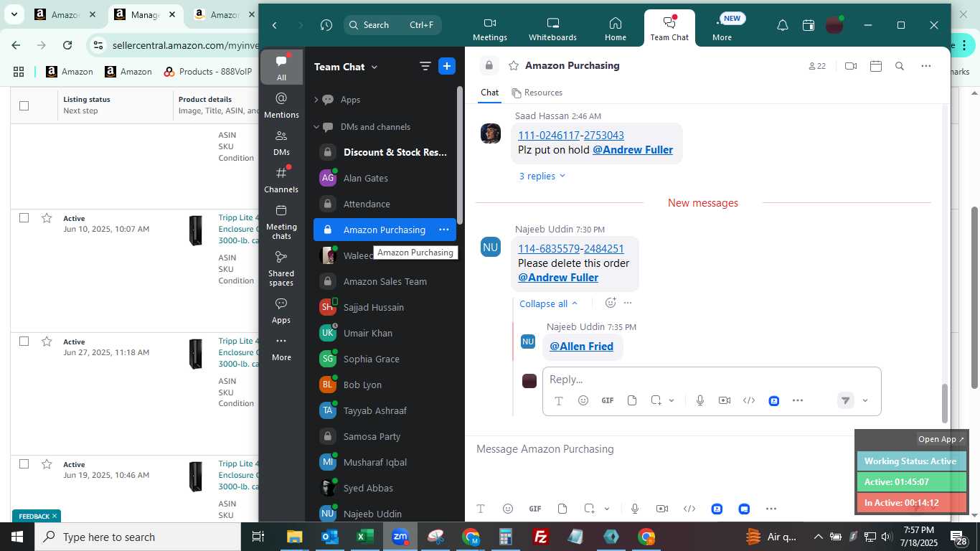Open DMs in the Zoom sidebar

pyautogui.click(x=281, y=142)
